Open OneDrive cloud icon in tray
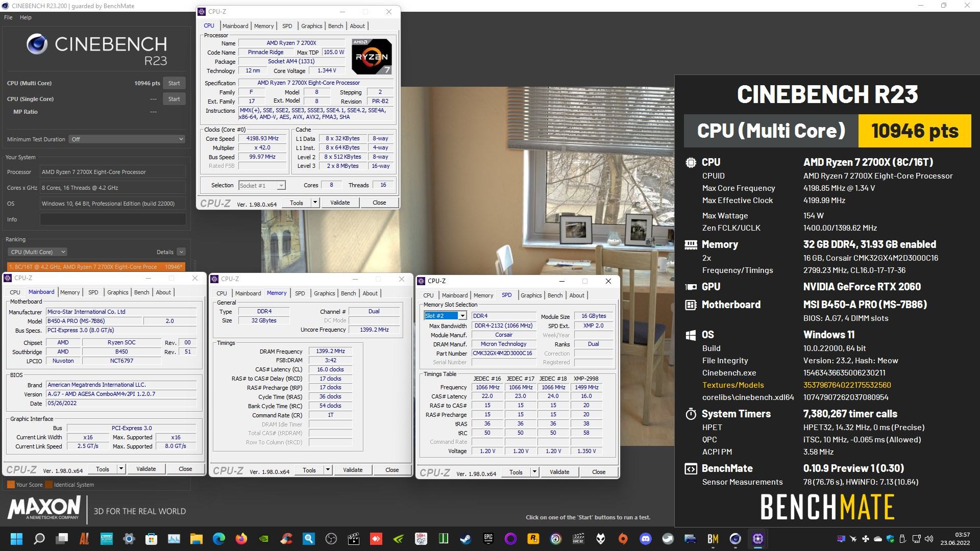The width and height of the screenshot is (980, 551). [878, 539]
